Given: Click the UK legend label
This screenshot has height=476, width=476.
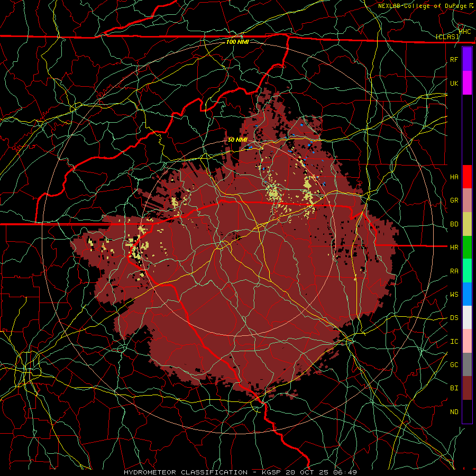Looking at the screenshot, I should 454,83.
